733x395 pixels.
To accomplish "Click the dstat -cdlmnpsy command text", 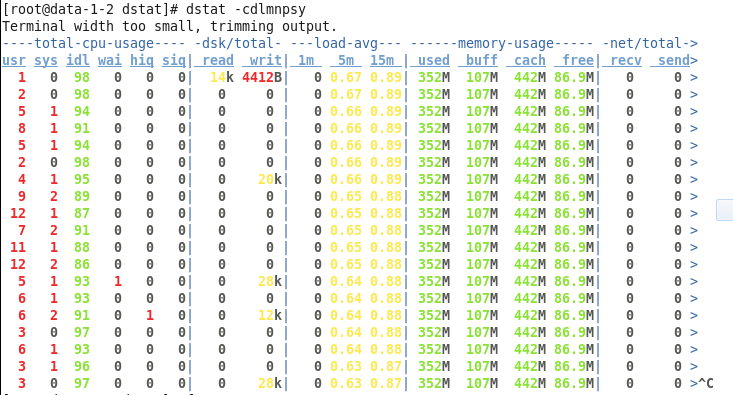I will (x=245, y=9).
